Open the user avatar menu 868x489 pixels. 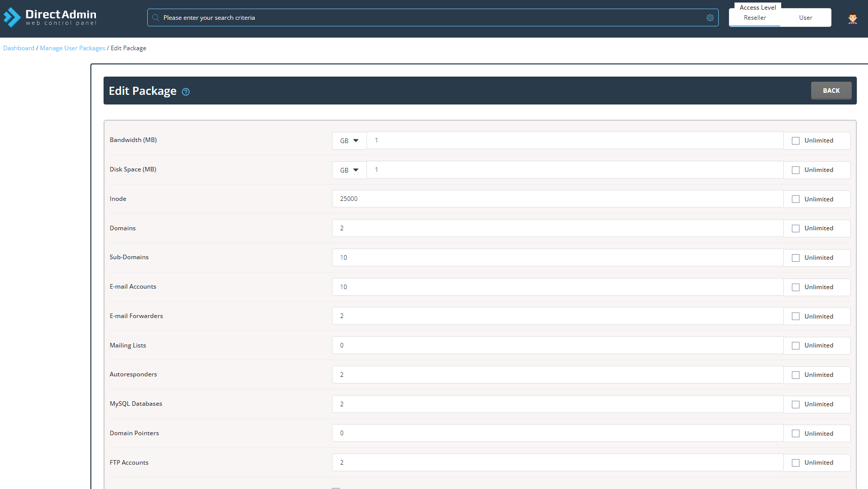852,18
